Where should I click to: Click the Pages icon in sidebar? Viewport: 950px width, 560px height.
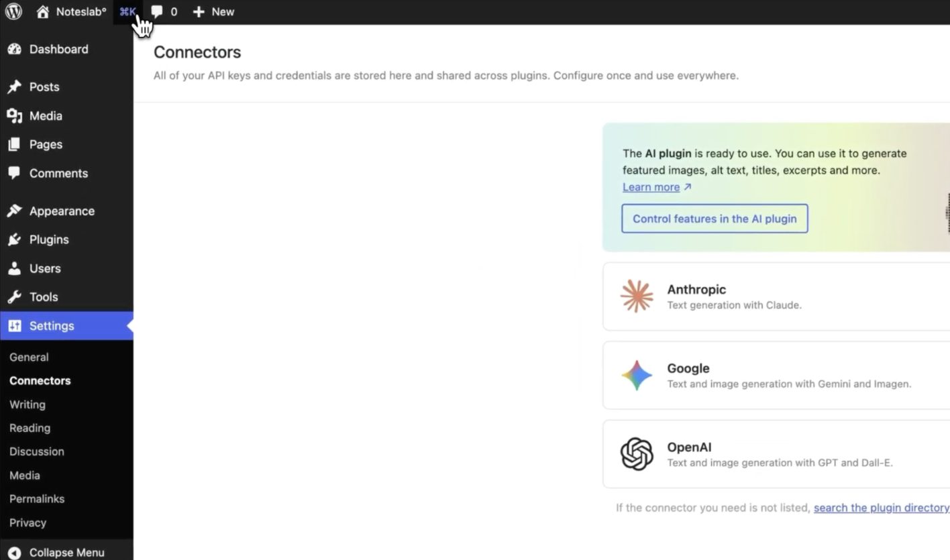(x=14, y=144)
